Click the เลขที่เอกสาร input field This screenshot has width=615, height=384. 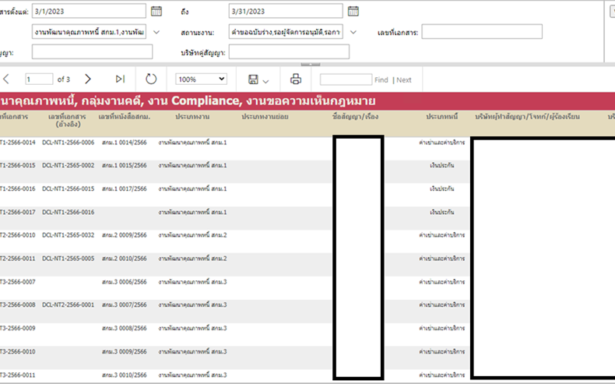point(482,32)
